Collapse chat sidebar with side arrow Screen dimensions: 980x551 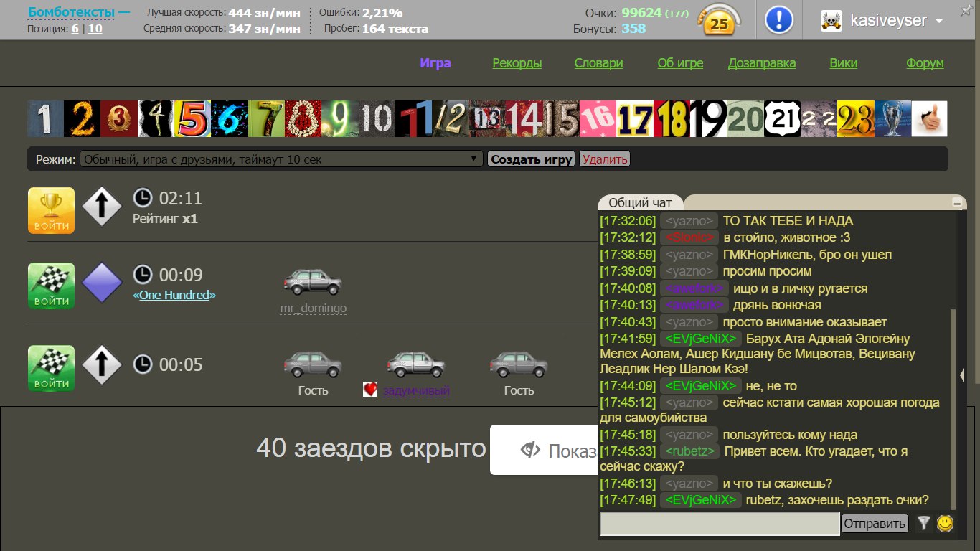coord(962,375)
